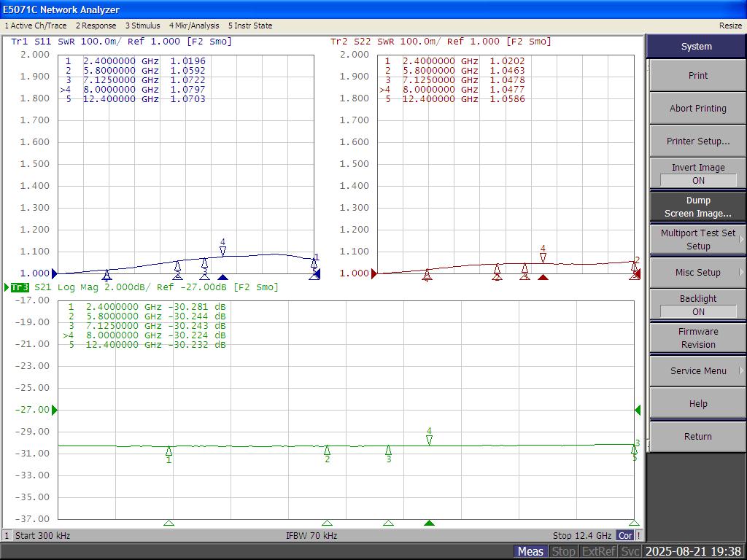Click the Tr1 blue reference position arrow
This screenshot has width=747, height=560.
click(54, 273)
